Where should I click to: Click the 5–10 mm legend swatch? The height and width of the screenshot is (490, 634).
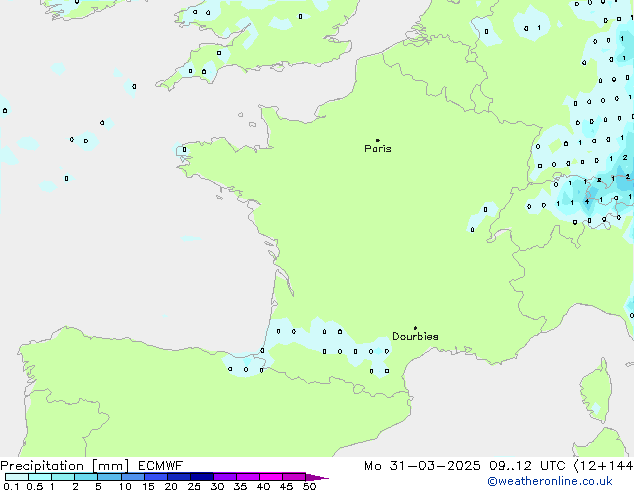pyautogui.click(x=109, y=477)
